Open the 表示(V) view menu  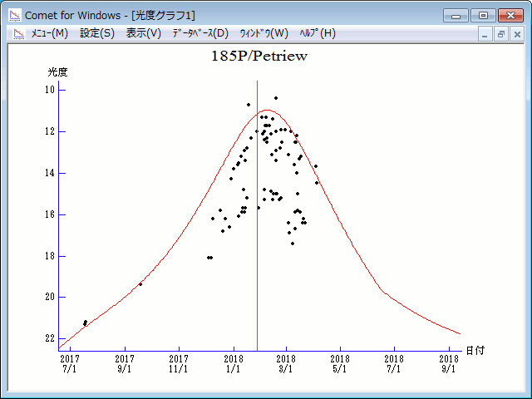tap(144, 33)
